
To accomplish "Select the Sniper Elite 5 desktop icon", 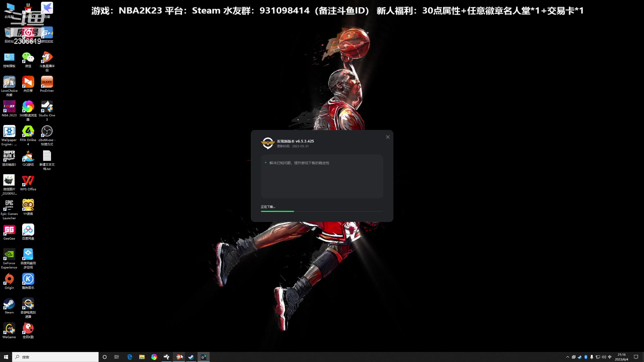I will 9,158.
